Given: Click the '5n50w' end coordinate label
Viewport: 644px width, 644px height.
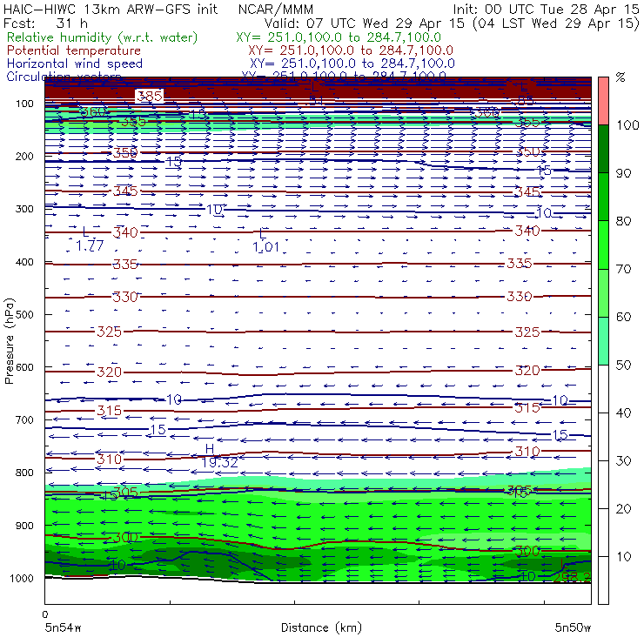Looking at the screenshot, I should (573, 627).
